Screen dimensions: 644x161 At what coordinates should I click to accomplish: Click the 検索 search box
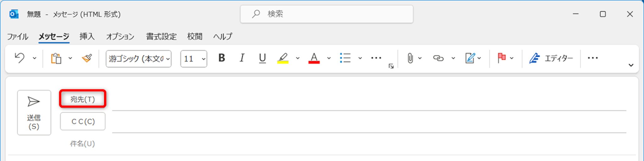tap(326, 14)
